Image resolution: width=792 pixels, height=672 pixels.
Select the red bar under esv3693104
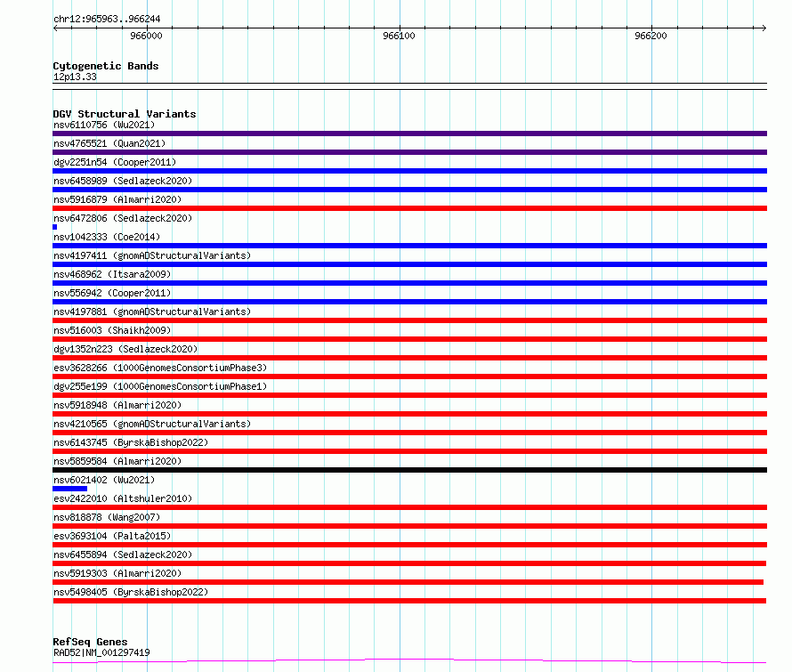coord(409,545)
